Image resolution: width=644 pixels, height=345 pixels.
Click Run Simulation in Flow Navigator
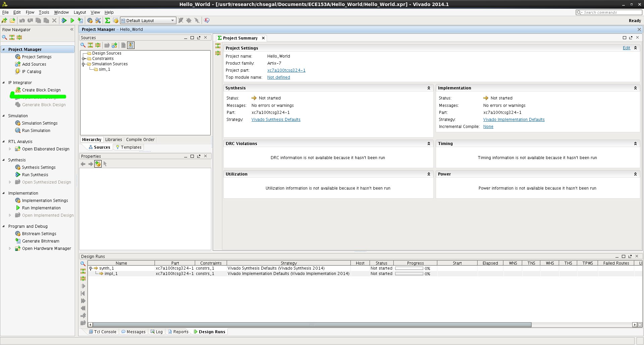pyautogui.click(x=36, y=131)
